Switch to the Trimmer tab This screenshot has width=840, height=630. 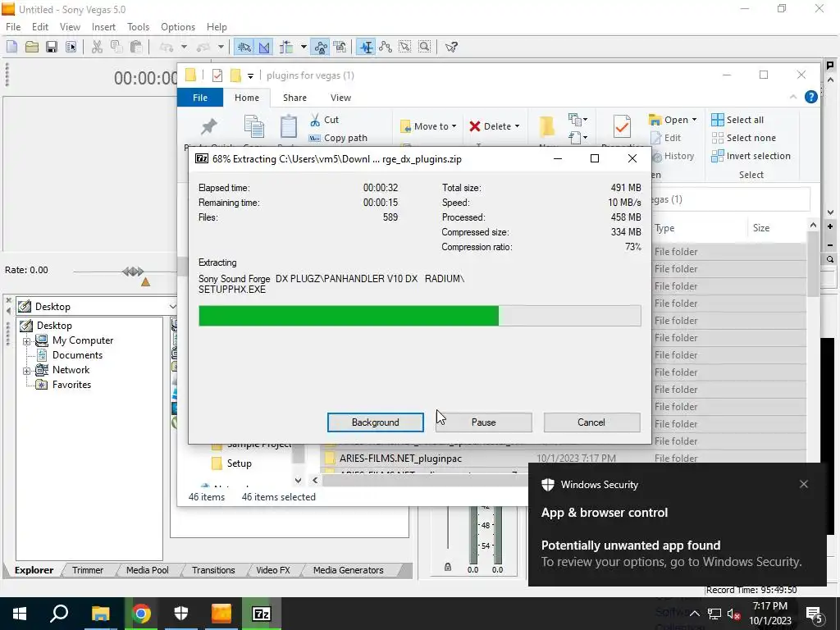tap(88, 570)
